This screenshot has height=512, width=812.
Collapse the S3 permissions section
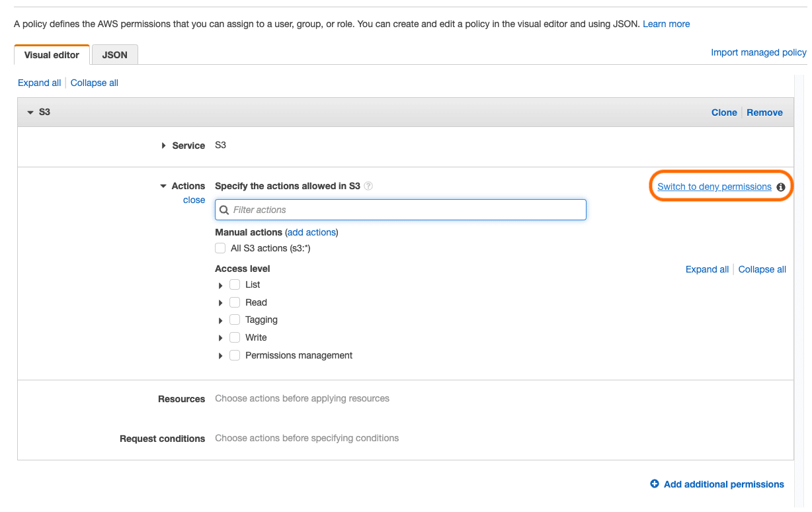pos(30,112)
